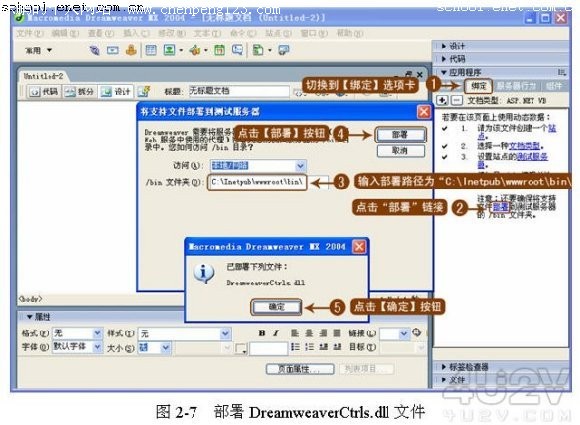This screenshot has height=425, width=580.
Task: Click 取消 in the deploy dialog
Action: 400,151
